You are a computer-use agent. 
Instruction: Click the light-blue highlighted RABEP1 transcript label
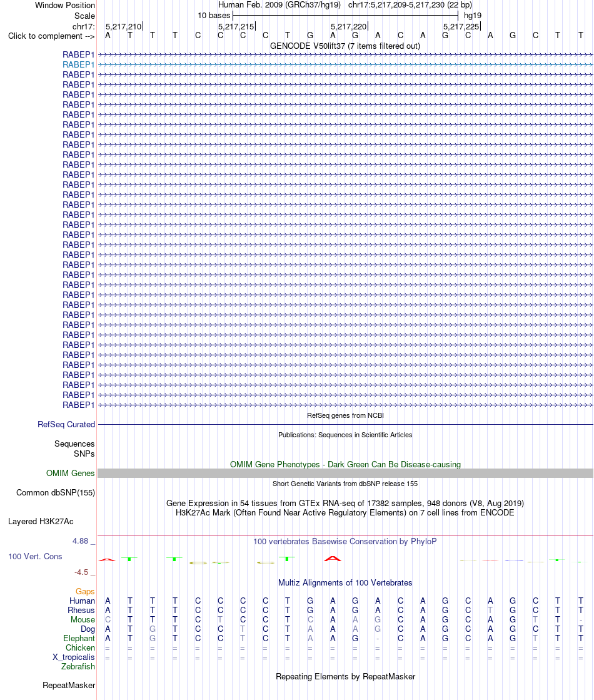tap(79, 64)
